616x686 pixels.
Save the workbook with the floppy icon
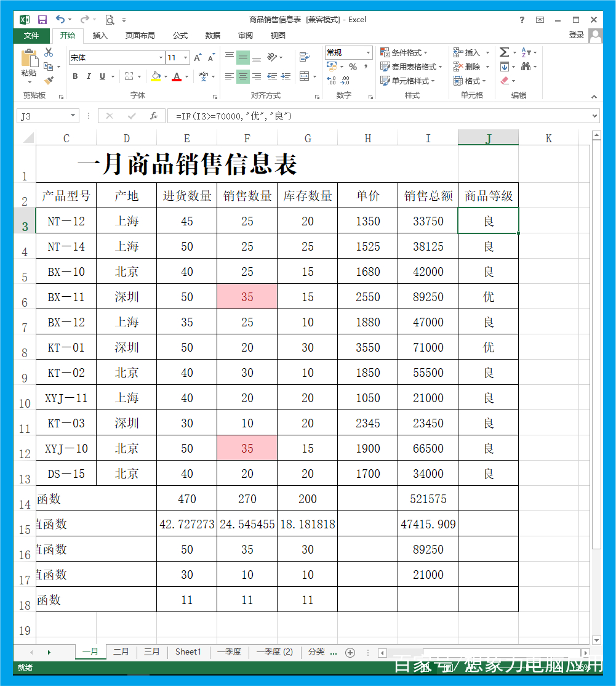(42, 20)
